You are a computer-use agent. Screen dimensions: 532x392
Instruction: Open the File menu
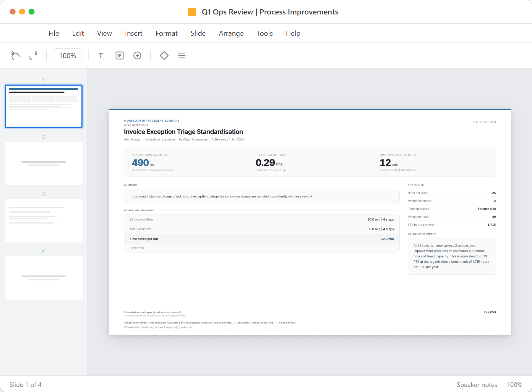pyautogui.click(x=54, y=33)
